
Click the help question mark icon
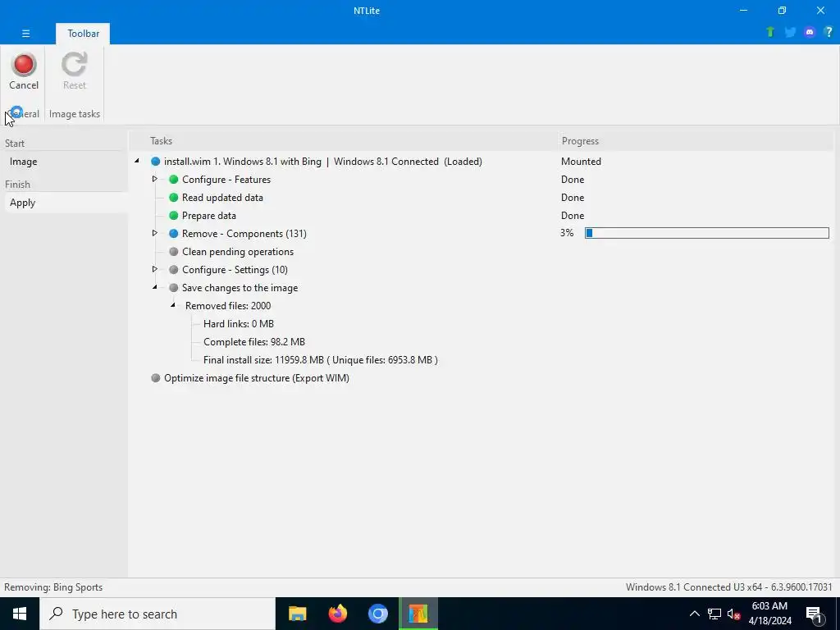coord(829,32)
